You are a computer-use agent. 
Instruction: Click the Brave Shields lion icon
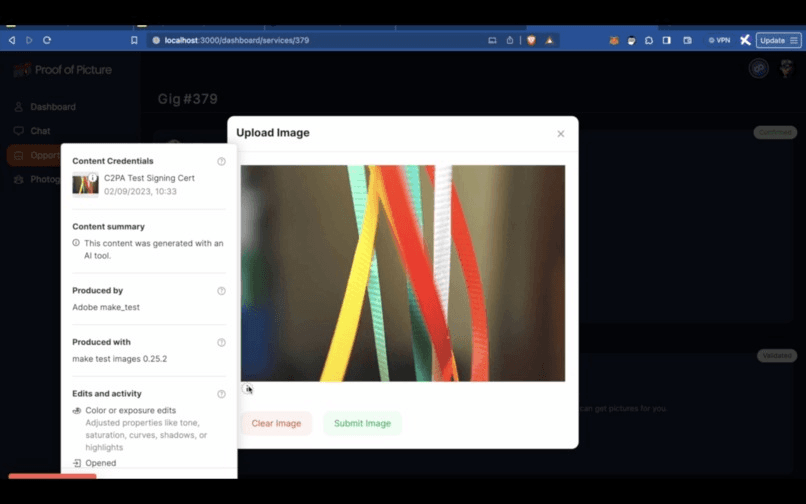click(531, 40)
